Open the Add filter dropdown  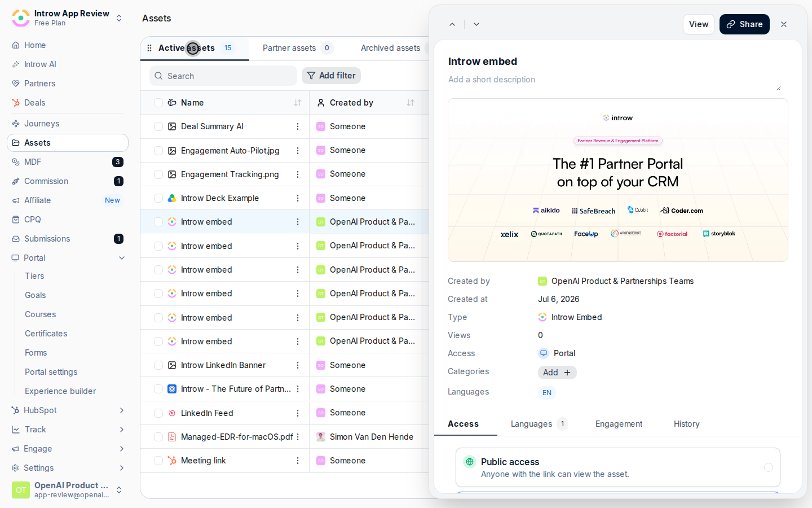(331, 76)
